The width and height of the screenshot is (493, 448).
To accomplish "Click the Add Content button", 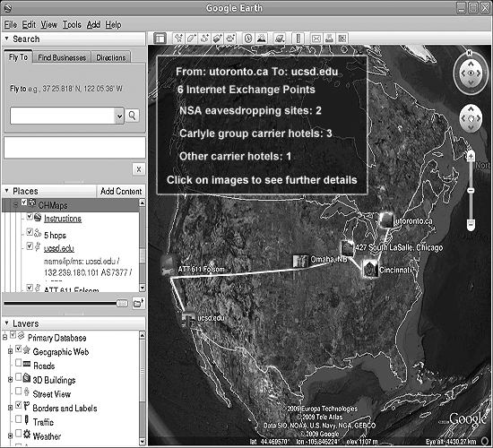I will tap(121, 191).
